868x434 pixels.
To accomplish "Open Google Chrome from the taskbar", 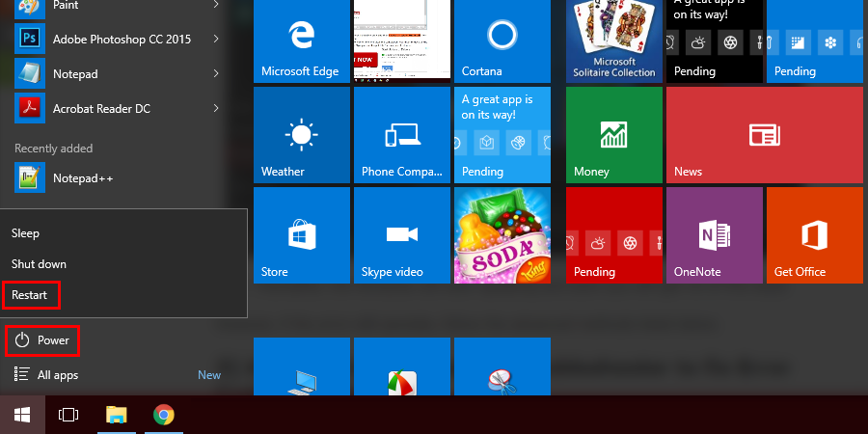I will click(164, 415).
